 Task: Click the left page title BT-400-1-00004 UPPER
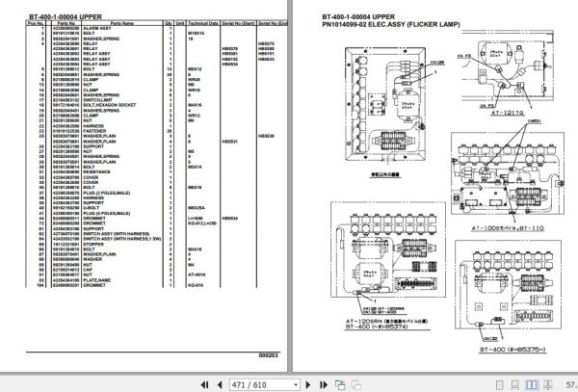pyautogui.click(x=66, y=17)
